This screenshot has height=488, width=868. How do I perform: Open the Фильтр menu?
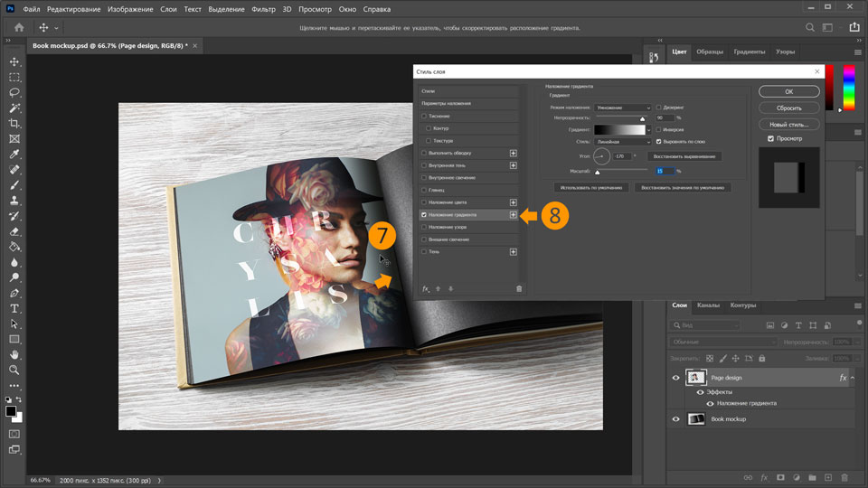(x=263, y=9)
